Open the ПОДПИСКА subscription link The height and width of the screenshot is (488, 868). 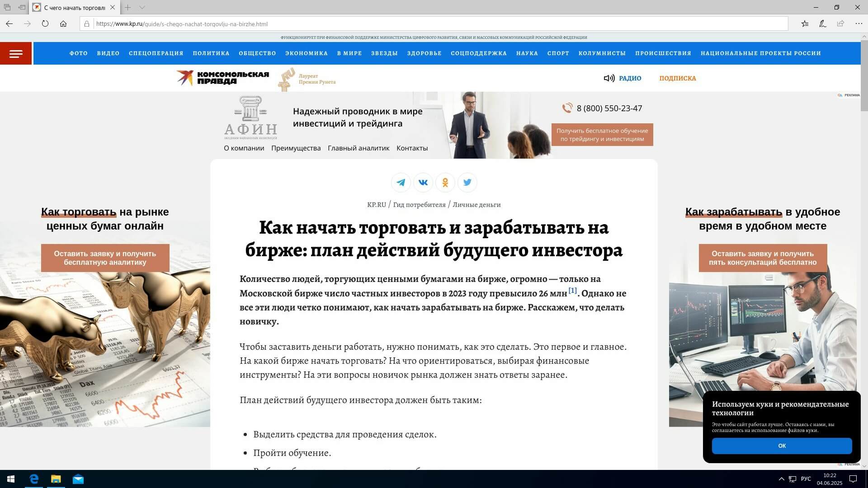pos(677,78)
